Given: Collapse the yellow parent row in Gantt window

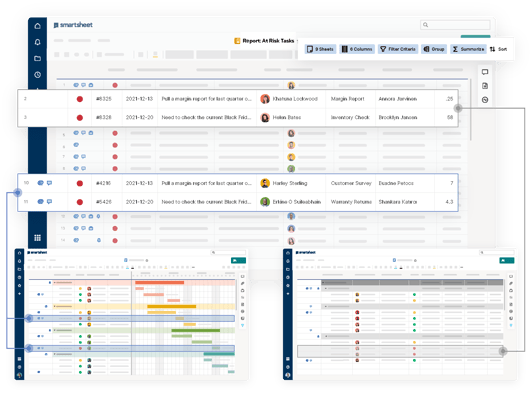Looking at the screenshot, I should pyautogui.click(x=55, y=306).
